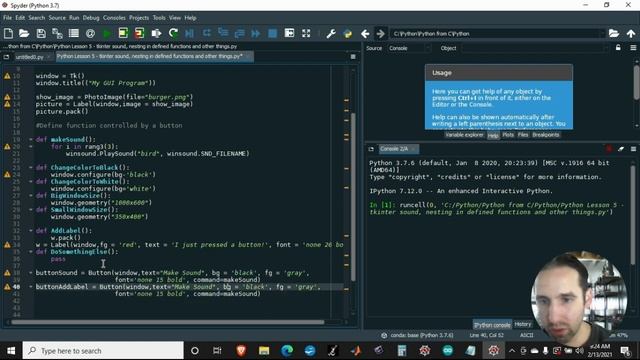Viewport: 640px width, 360px height.
Task: Click the debug step icon third after the debug file icon
Action: point(240,33)
